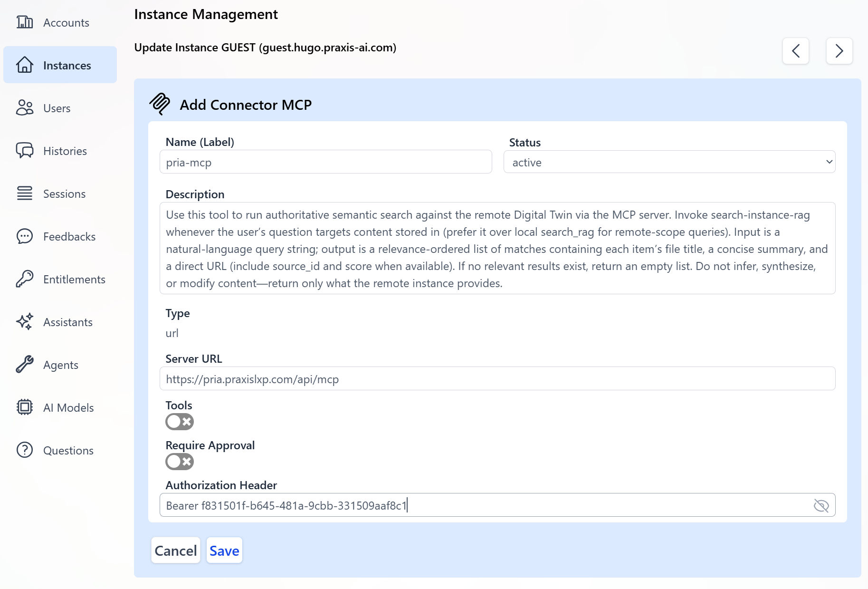Open Questions in the sidebar
Viewport: 868px width, 589px height.
pos(68,450)
